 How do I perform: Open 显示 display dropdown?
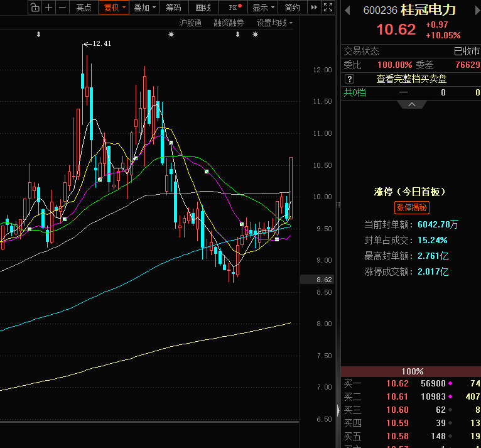(x=263, y=8)
